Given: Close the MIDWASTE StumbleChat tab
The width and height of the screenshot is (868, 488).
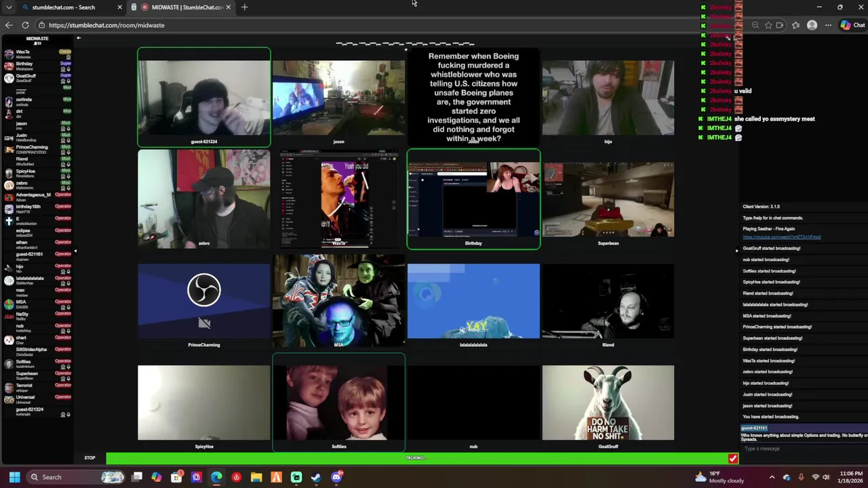Looking at the screenshot, I should (228, 7).
